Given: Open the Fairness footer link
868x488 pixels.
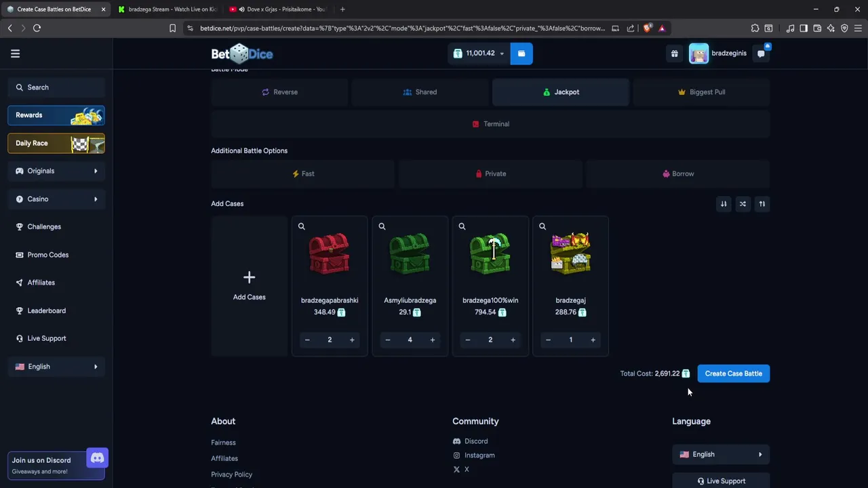Looking at the screenshot, I should (223, 443).
